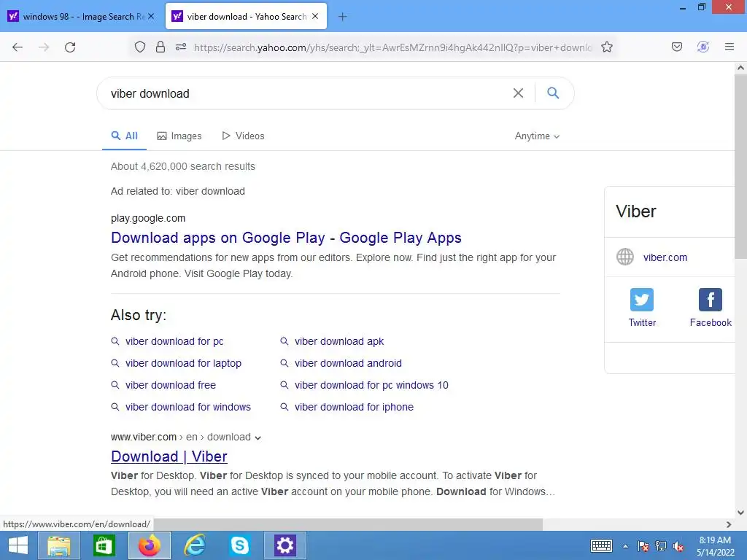
Task: Go back to the previous page
Action: point(18,47)
